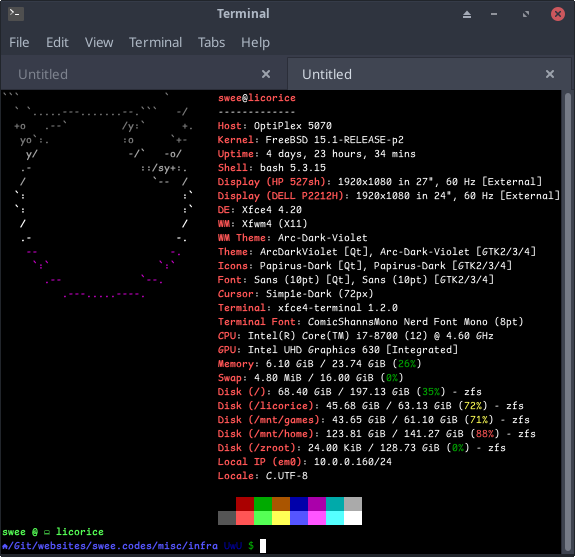Click the CPU Intel Core i7-8700 line

tap(355, 336)
